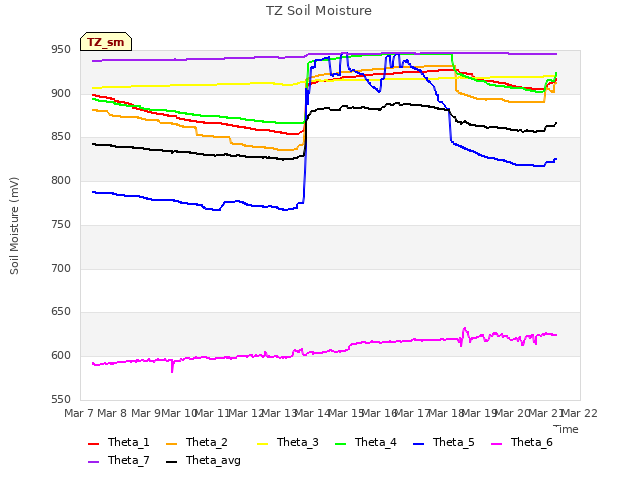The height and width of the screenshot is (480, 640).
Task: Click the magenta Theta_6 legend swatch
Action: [x=496, y=443]
